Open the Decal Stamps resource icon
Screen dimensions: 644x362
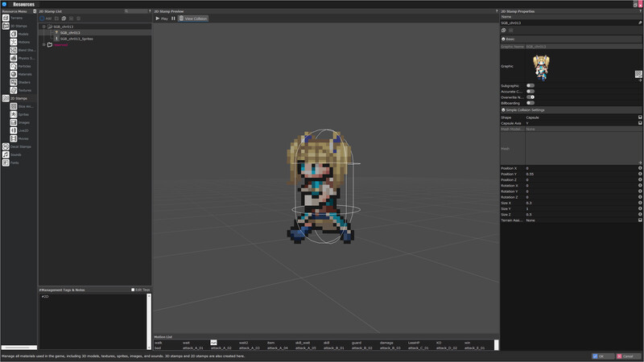(6, 146)
